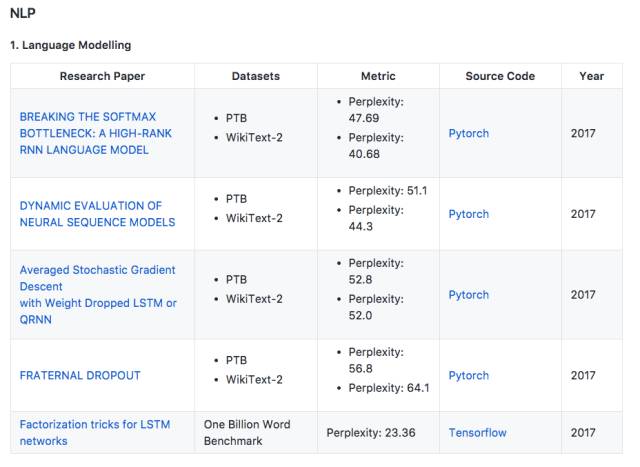Open Pytorch source for the Dynamic Evaluation row
The height and width of the screenshot is (467, 640).
point(469,214)
